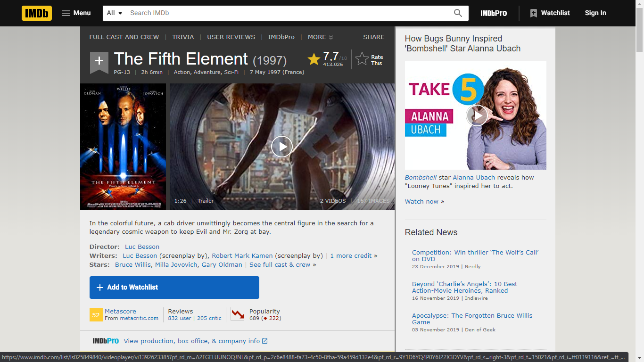Open FULL CAST AND CREW tab
The image size is (644, 362).
pos(124,37)
